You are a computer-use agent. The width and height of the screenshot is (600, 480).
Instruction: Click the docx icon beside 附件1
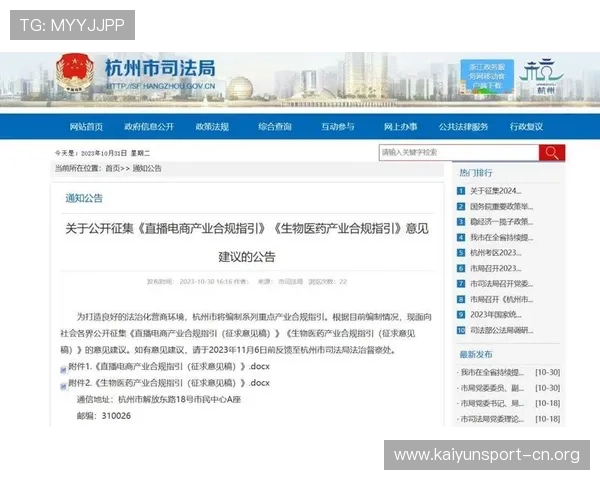pyautogui.click(x=63, y=369)
